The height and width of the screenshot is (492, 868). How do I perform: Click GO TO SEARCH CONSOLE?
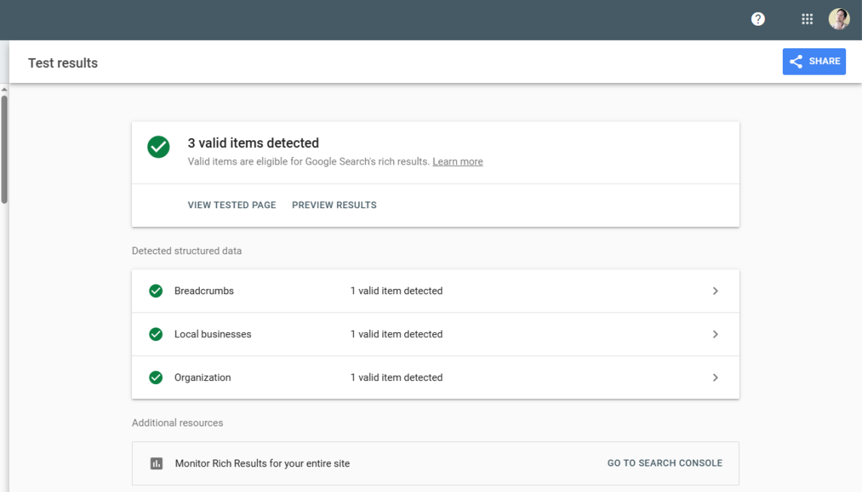[665, 463]
